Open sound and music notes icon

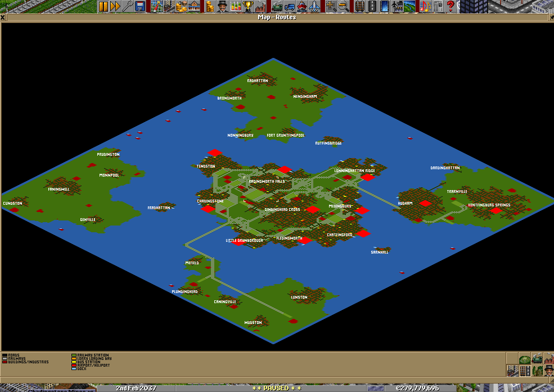[426, 6]
